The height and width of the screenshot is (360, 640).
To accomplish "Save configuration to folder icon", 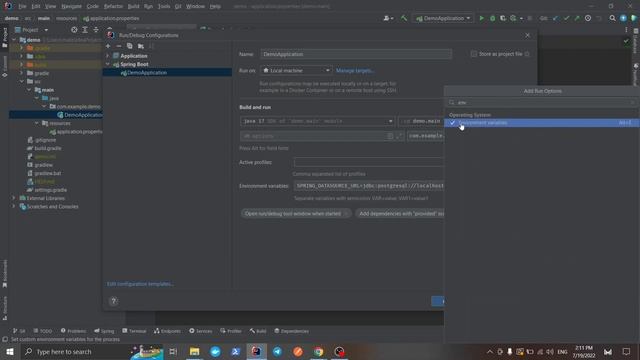I will pyautogui.click(x=141, y=46).
